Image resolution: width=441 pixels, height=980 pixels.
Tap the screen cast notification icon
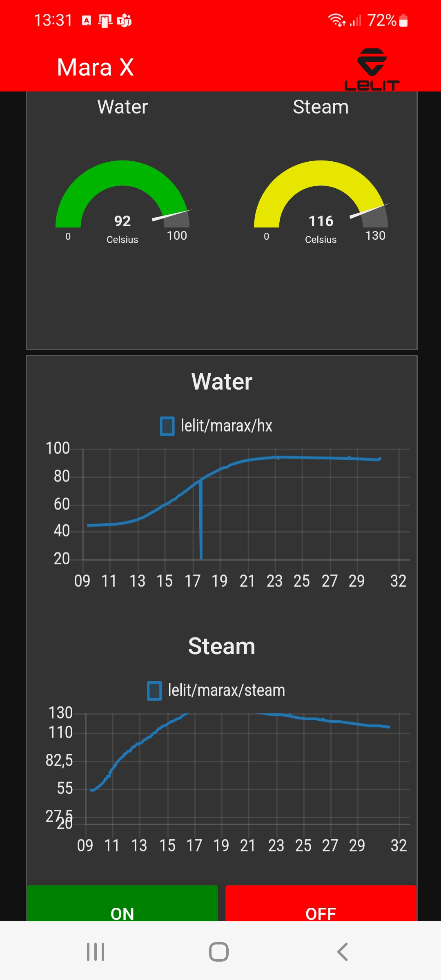click(105, 20)
